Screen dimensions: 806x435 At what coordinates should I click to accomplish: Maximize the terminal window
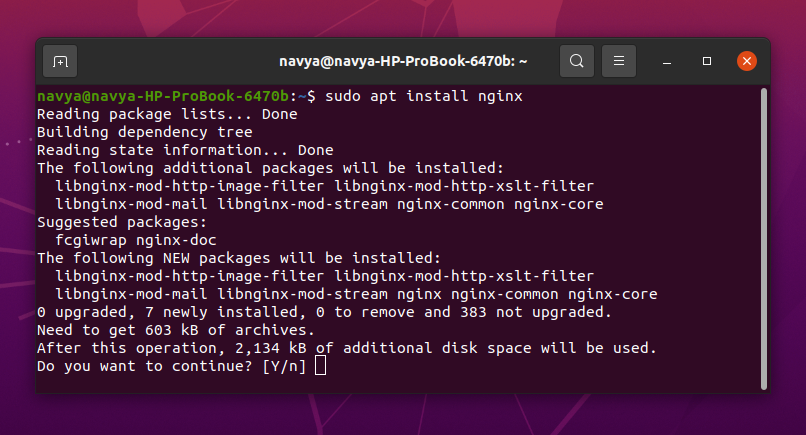707,61
